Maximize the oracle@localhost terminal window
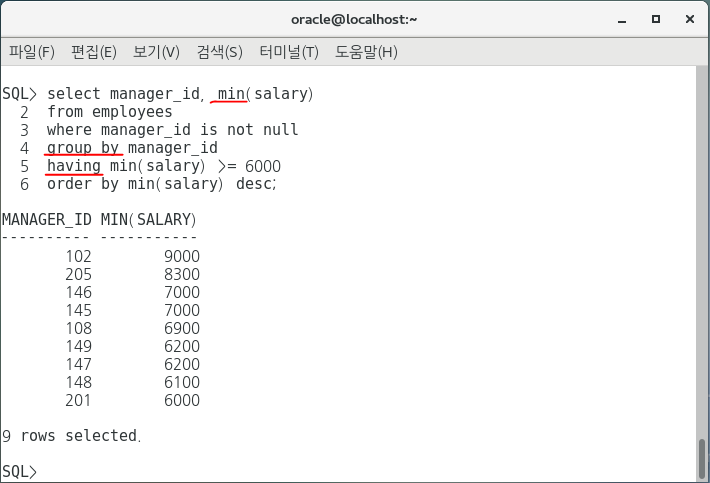 (656, 19)
